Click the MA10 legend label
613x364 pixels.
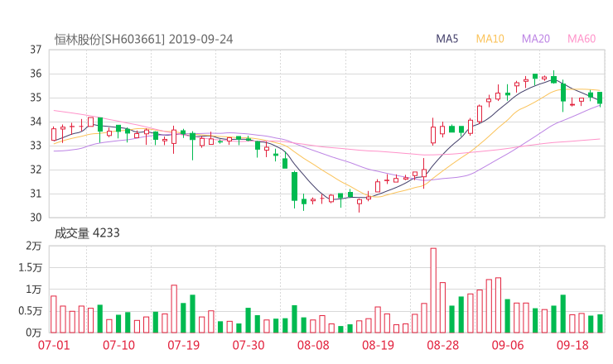click(490, 39)
